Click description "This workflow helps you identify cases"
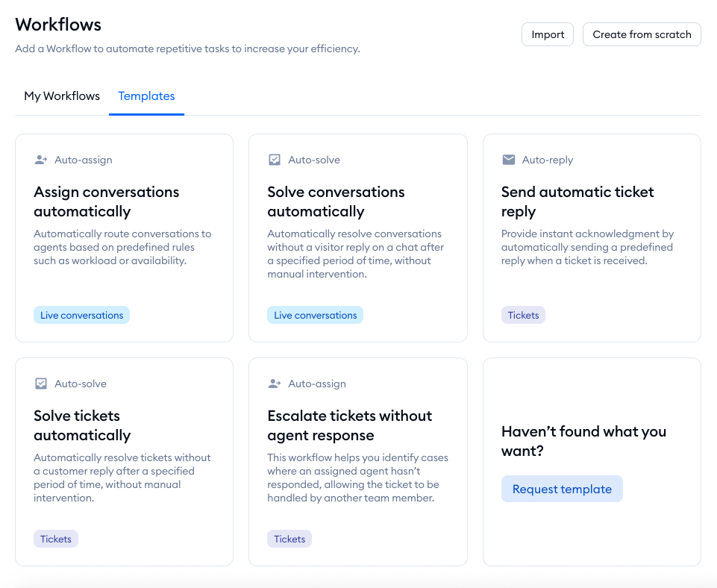 [357, 478]
